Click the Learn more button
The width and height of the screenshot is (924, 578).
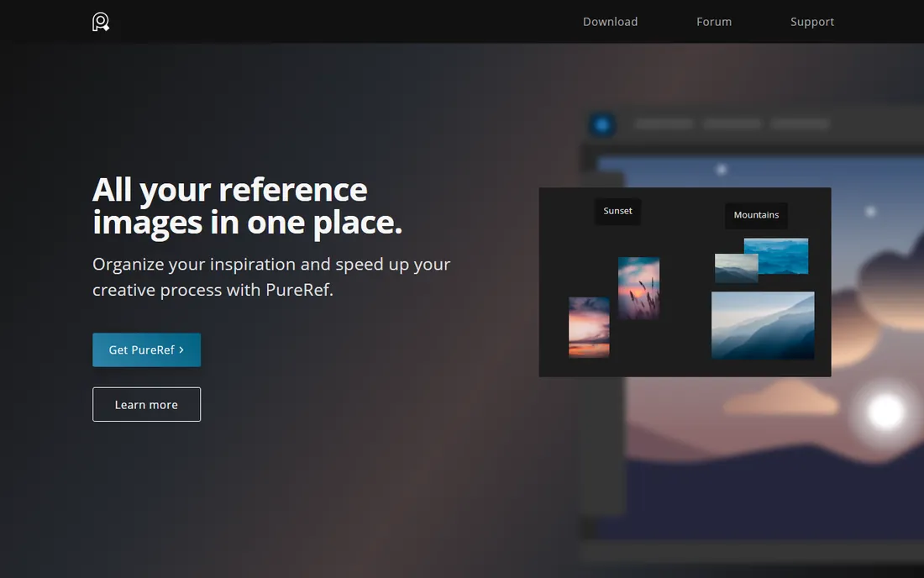pyautogui.click(x=147, y=405)
